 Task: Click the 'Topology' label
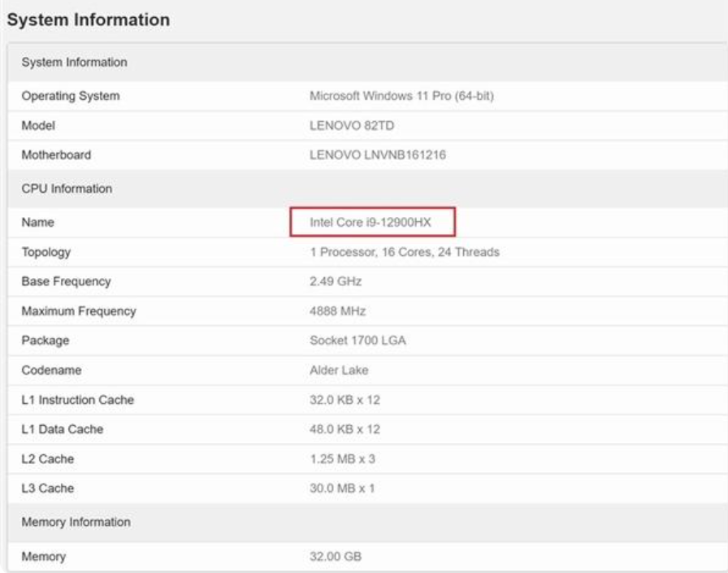pos(46,252)
